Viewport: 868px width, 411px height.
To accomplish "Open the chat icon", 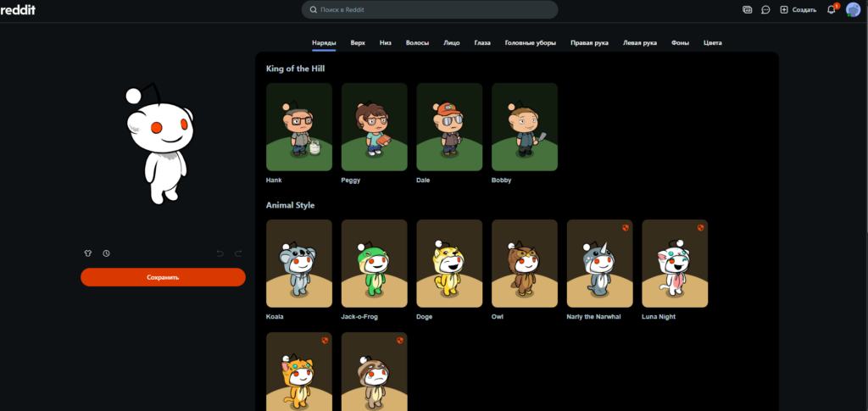I will pos(765,9).
